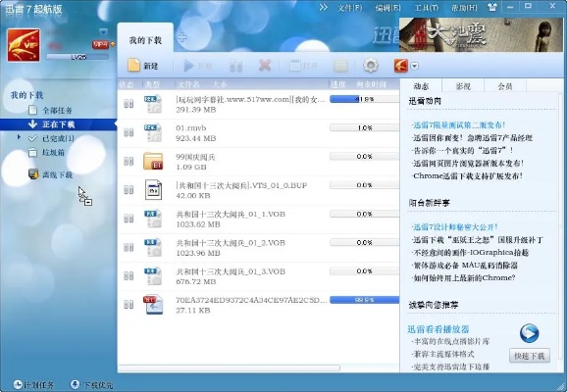The height and width of the screenshot is (392, 567).
Task: Click video icon of 01_1.VOB row
Action: click(153, 219)
